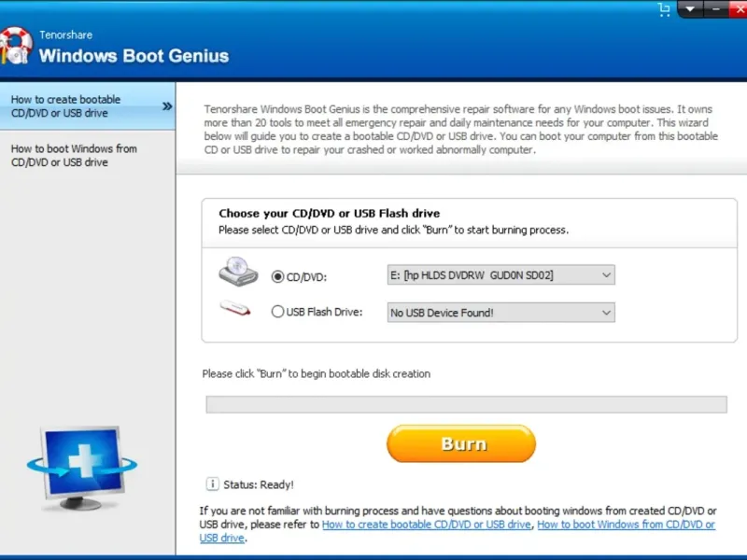Image resolution: width=747 pixels, height=560 pixels.
Task: Select the CD/DVD radio button
Action: tap(277, 276)
